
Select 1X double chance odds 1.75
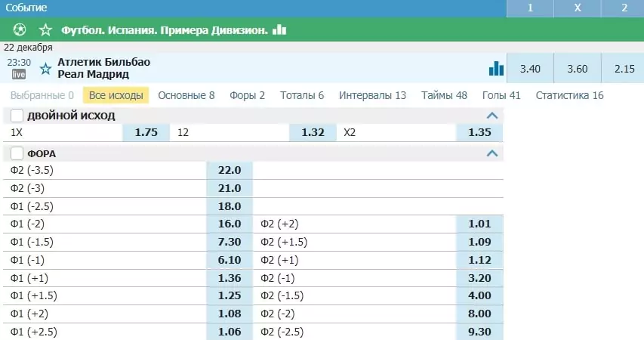[x=146, y=132]
